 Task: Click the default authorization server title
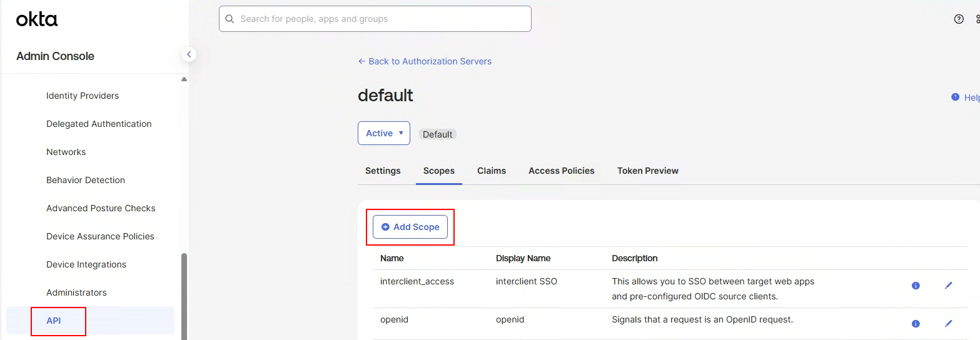tap(385, 95)
